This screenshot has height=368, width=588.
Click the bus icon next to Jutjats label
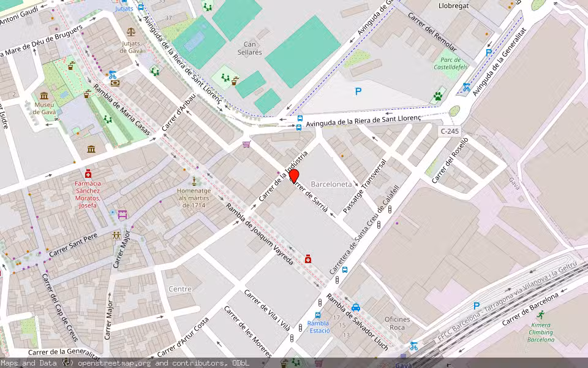141,7
